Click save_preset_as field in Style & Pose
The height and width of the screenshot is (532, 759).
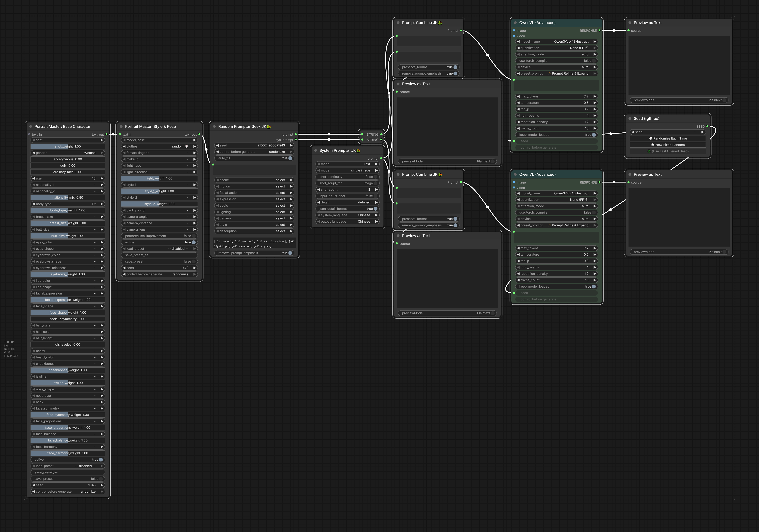coord(159,255)
